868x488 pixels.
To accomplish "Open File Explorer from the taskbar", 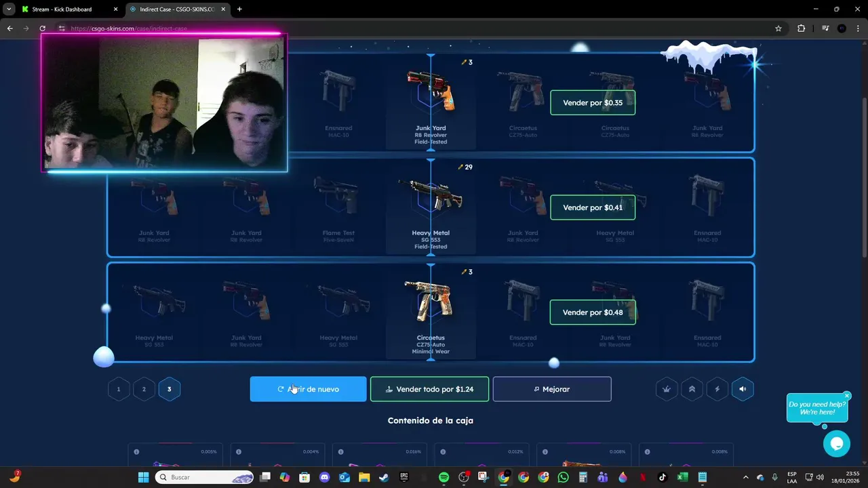I will point(364,477).
